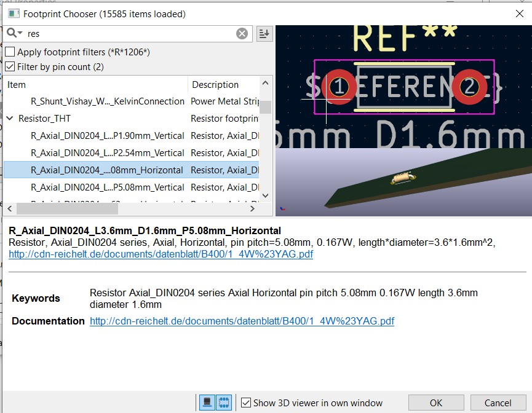
Task: Click 'Power Metal Strip' description cell
Action: (224, 101)
